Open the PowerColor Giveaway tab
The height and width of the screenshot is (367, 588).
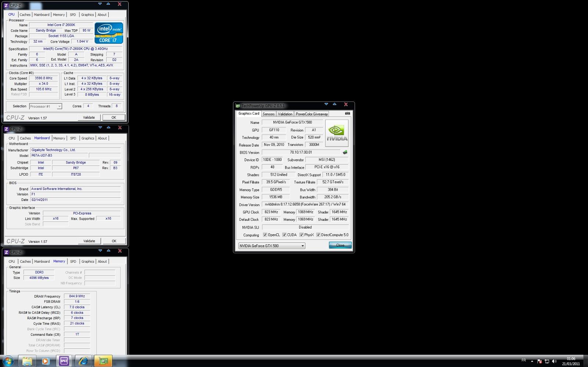[x=312, y=114]
